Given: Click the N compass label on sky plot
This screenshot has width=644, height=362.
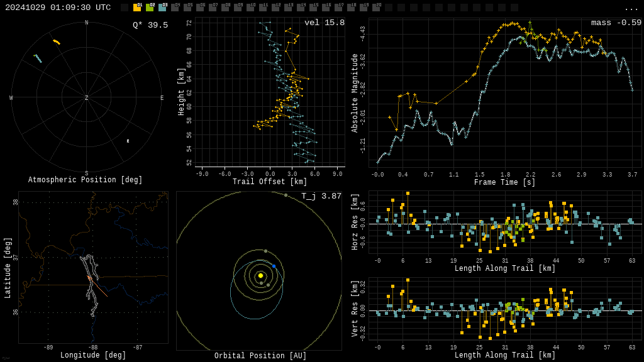Looking at the screenshot, I should pos(87,23).
